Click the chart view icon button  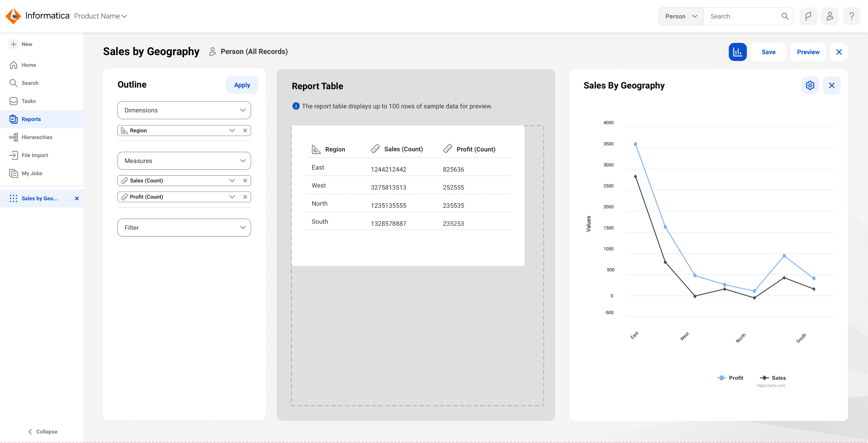point(737,52)
